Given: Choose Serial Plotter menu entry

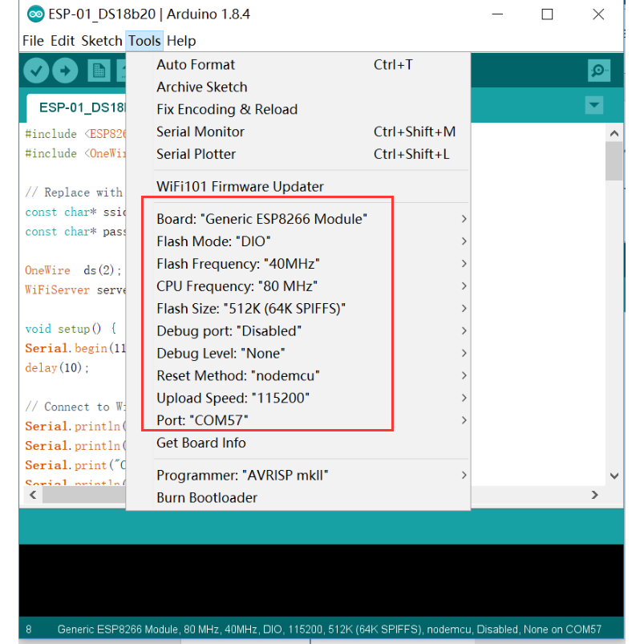Looking at the screenshot, I should 196,155.
